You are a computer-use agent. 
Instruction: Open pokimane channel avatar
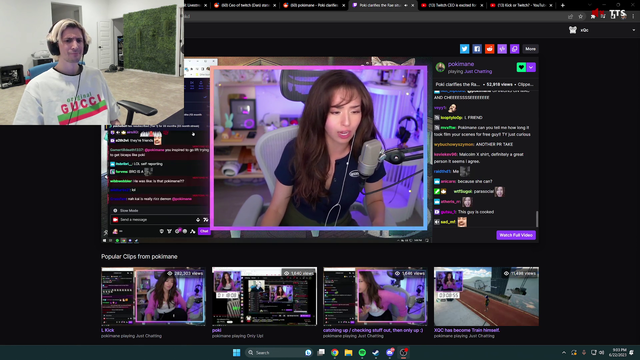click(x=440, y=67)
